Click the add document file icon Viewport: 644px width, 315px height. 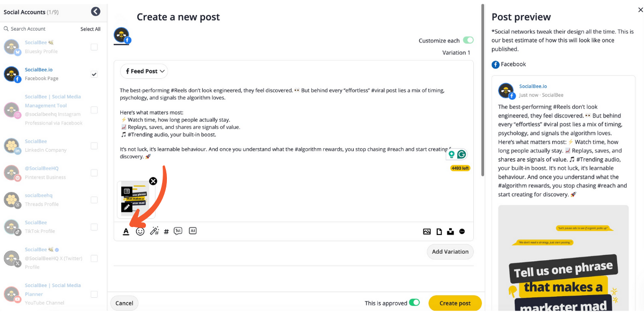coord(439,232)
